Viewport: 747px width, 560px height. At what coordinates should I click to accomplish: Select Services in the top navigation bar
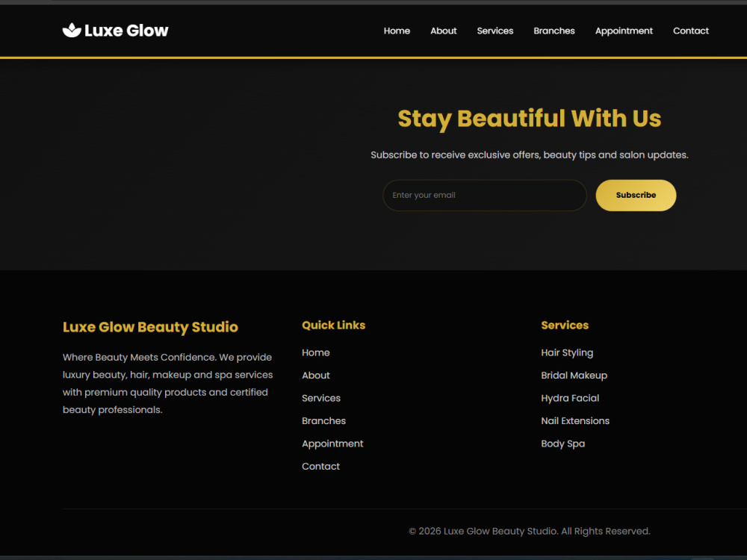[x=495, y=31]
